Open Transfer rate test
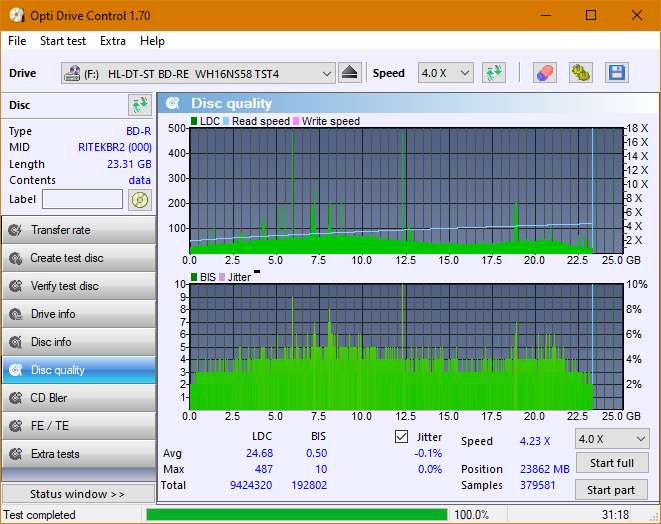 tap(79, 230)
